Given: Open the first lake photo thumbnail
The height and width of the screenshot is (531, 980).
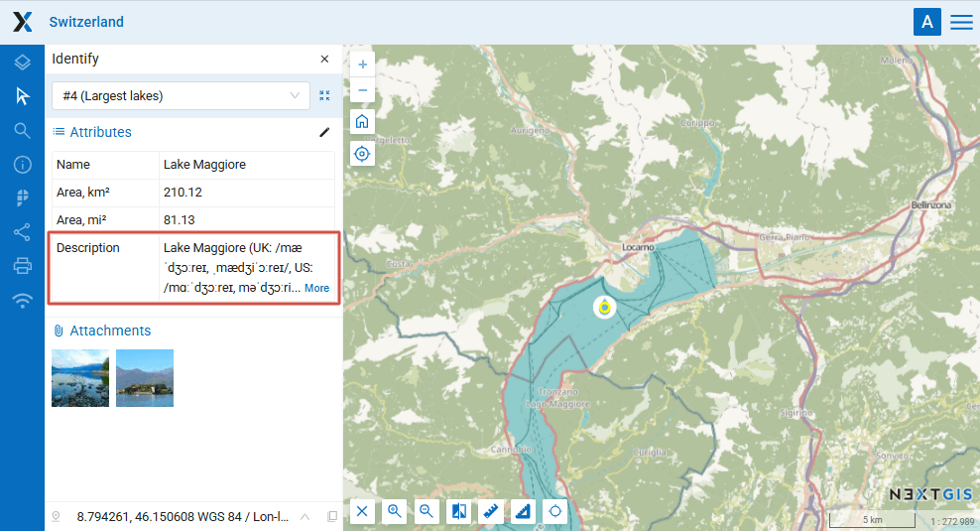Looking at the screenshot, I should pyautogui.click(x=80, y=378).
